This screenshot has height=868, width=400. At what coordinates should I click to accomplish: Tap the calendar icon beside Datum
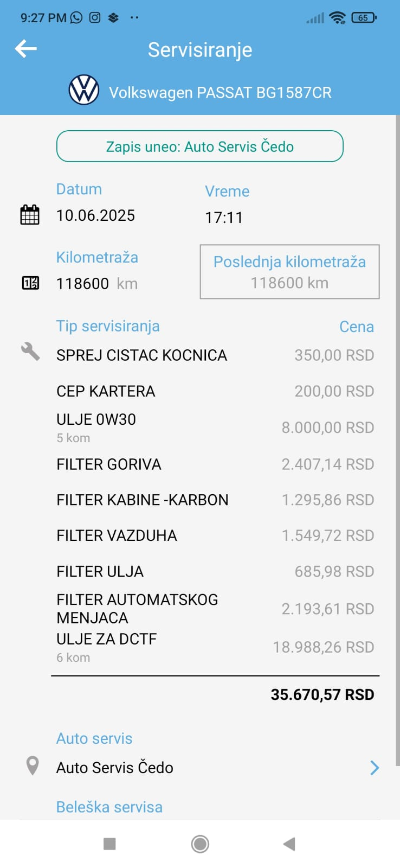click(30, 215)
